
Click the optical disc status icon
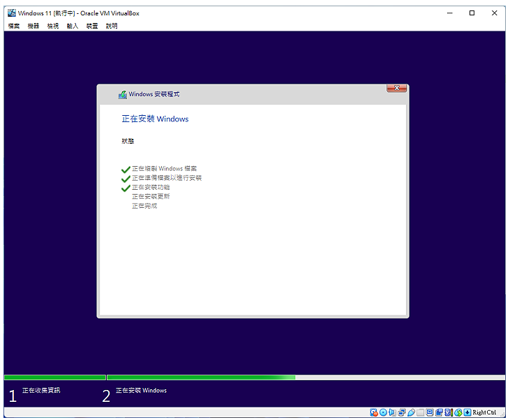point(383,412)
